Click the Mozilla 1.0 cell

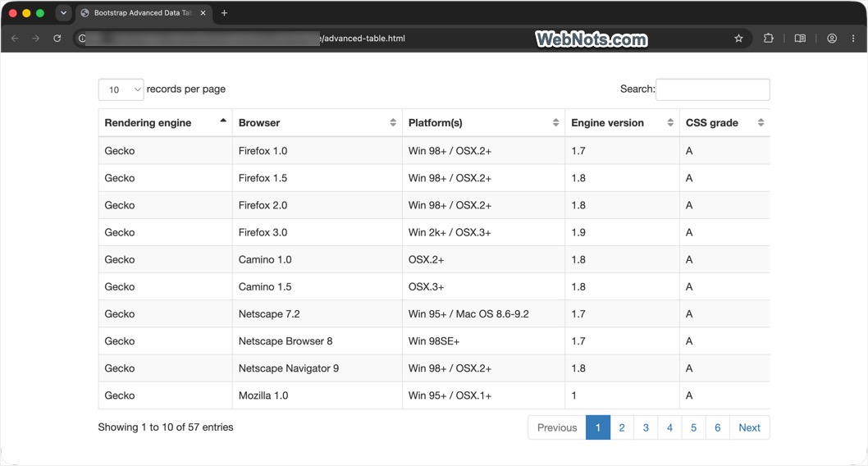318,395
